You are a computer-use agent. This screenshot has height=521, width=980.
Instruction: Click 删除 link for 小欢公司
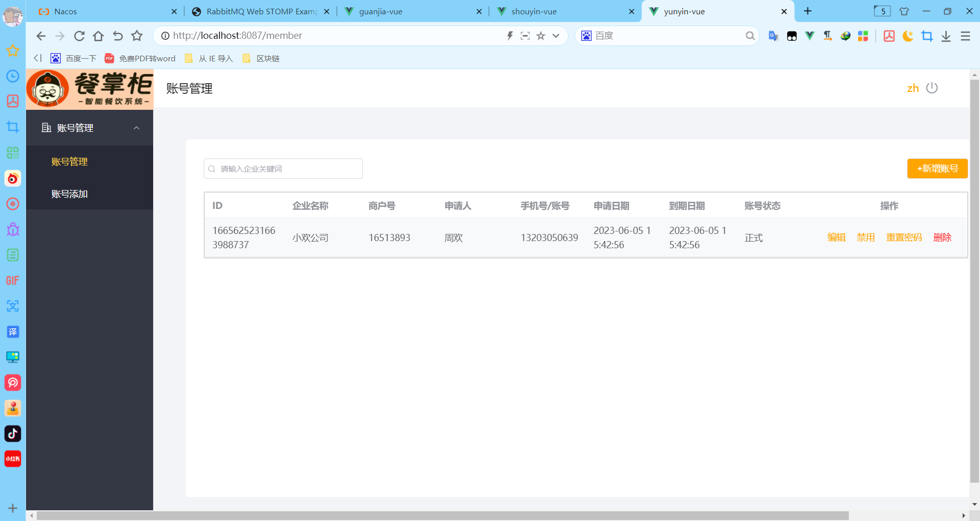coord(942,238)
